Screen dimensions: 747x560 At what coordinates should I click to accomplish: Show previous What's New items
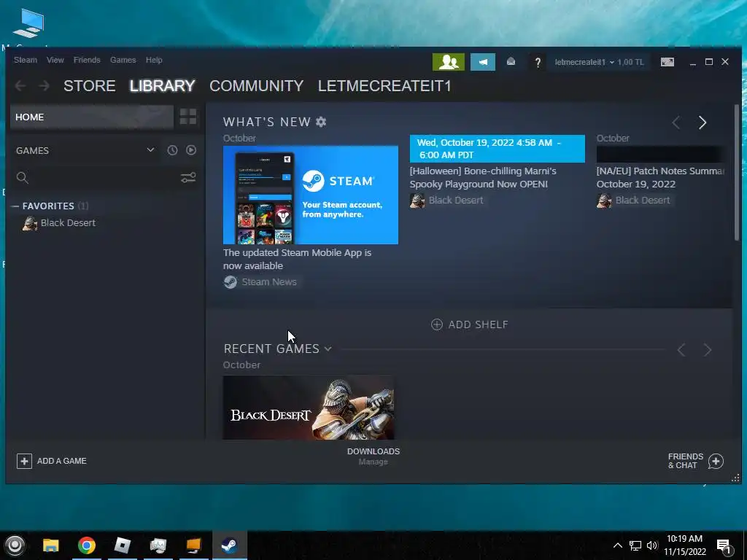[676, 122]
